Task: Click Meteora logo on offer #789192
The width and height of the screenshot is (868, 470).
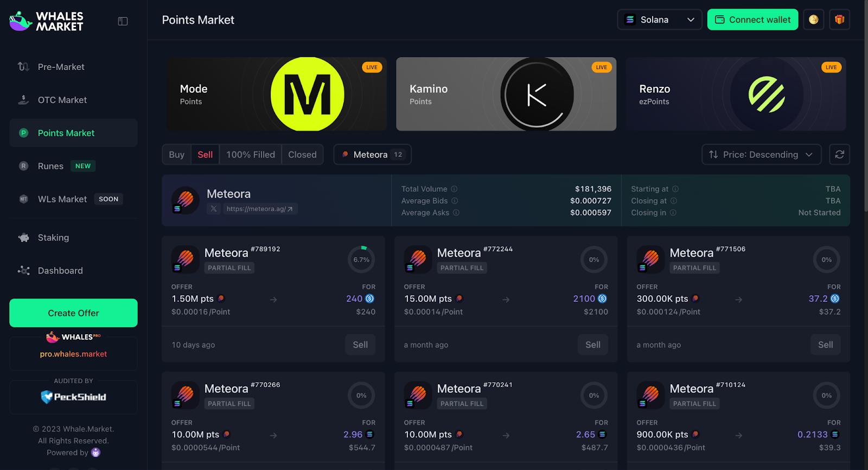Action: (186, 259)
